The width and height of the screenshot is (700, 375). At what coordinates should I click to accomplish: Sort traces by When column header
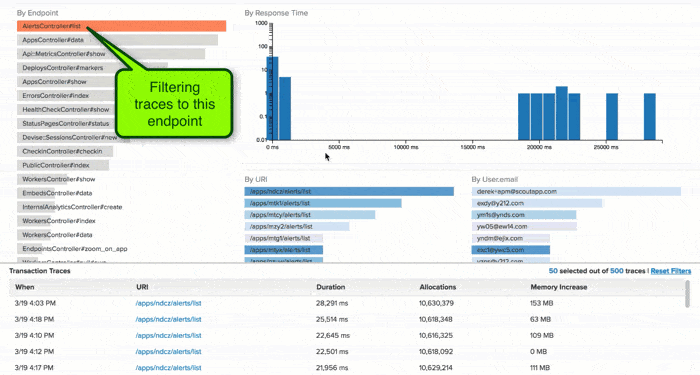[25, 287]
